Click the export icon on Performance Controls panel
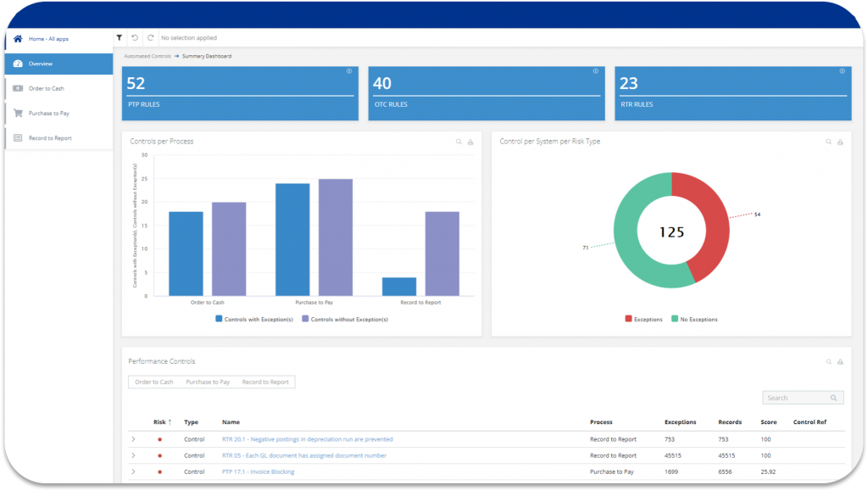Screen dimensions: 868x491 coord(840,361)
